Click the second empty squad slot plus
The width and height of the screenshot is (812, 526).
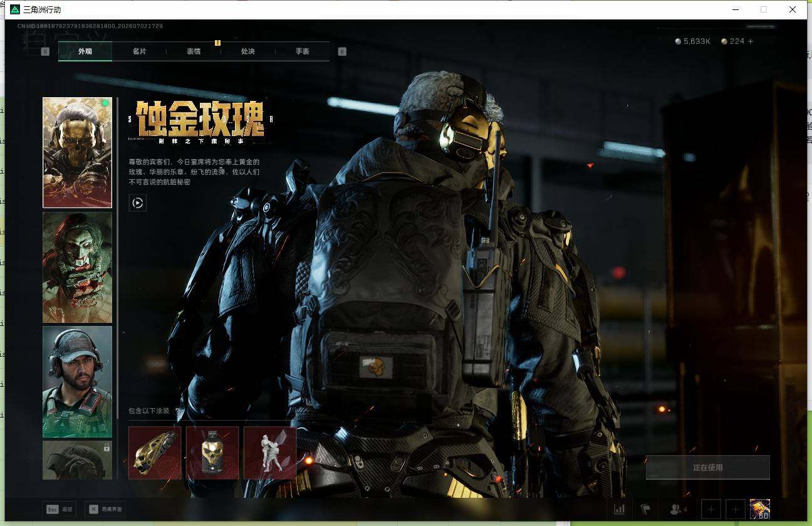tap(735, 509)
